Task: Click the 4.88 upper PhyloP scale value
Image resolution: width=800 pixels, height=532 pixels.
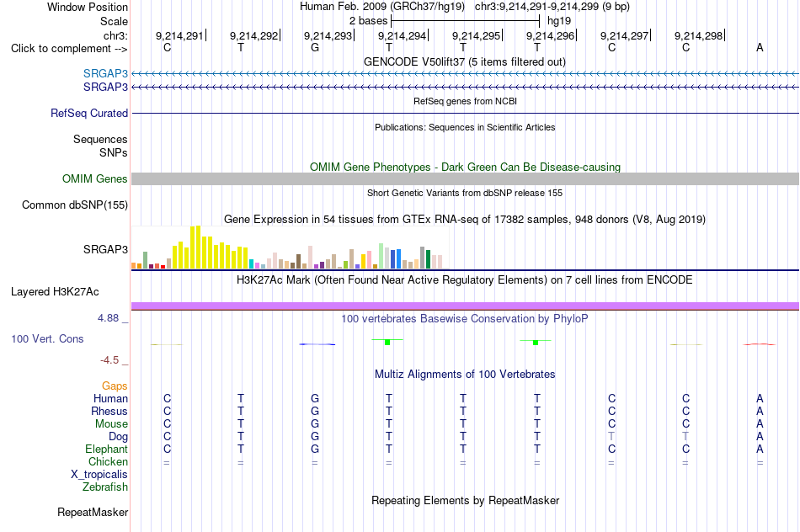Action: pos(108,318)
